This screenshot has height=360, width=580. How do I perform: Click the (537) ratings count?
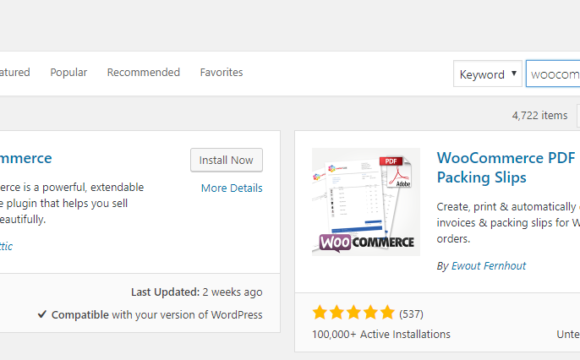(x=411, y=314)
